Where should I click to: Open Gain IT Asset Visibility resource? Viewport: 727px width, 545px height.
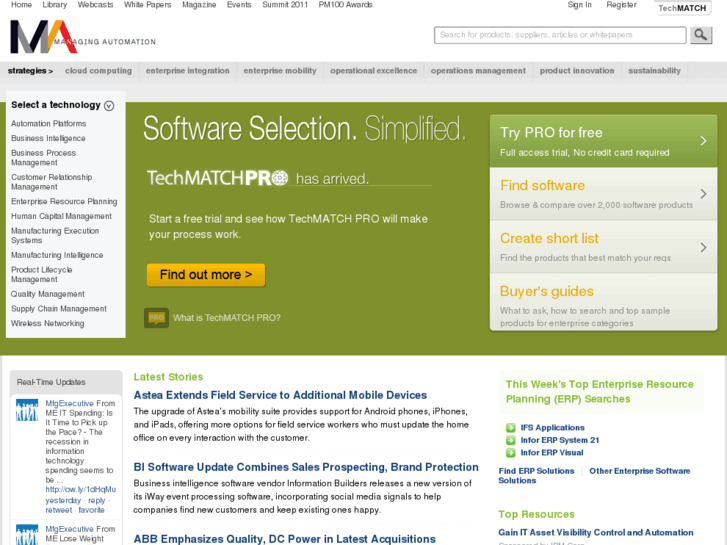point(596,532)
